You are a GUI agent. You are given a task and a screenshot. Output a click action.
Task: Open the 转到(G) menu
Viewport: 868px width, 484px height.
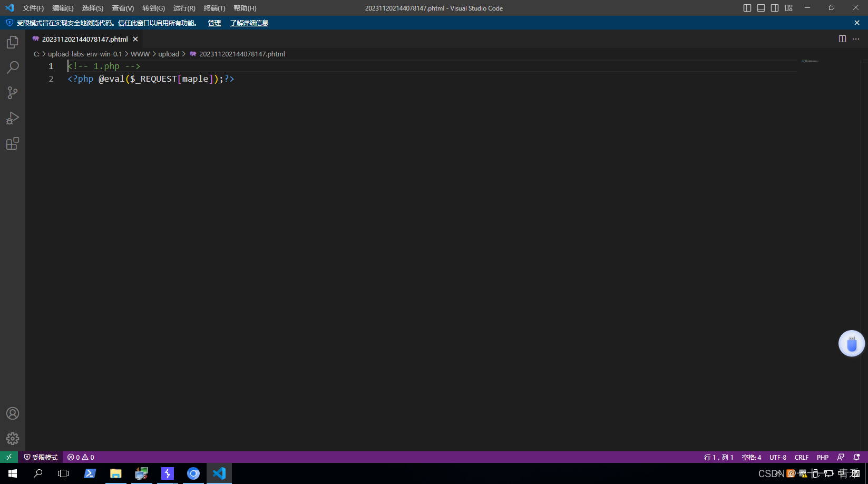pyautogui.click(x=153, y=8)
